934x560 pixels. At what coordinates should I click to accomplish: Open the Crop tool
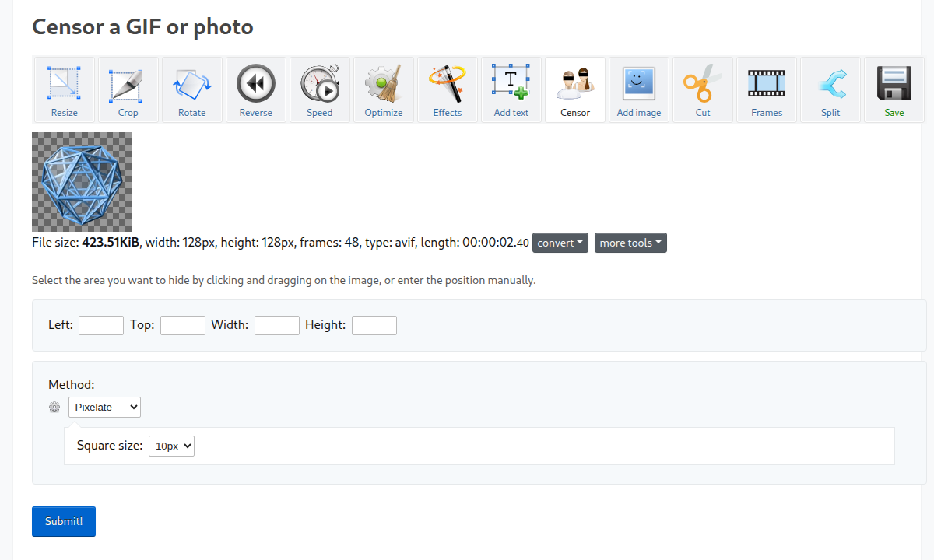(x=128, y=90)
